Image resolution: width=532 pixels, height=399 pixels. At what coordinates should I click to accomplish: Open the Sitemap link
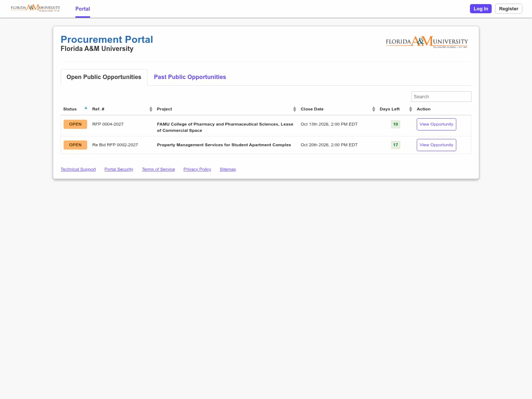pos(228,170)
